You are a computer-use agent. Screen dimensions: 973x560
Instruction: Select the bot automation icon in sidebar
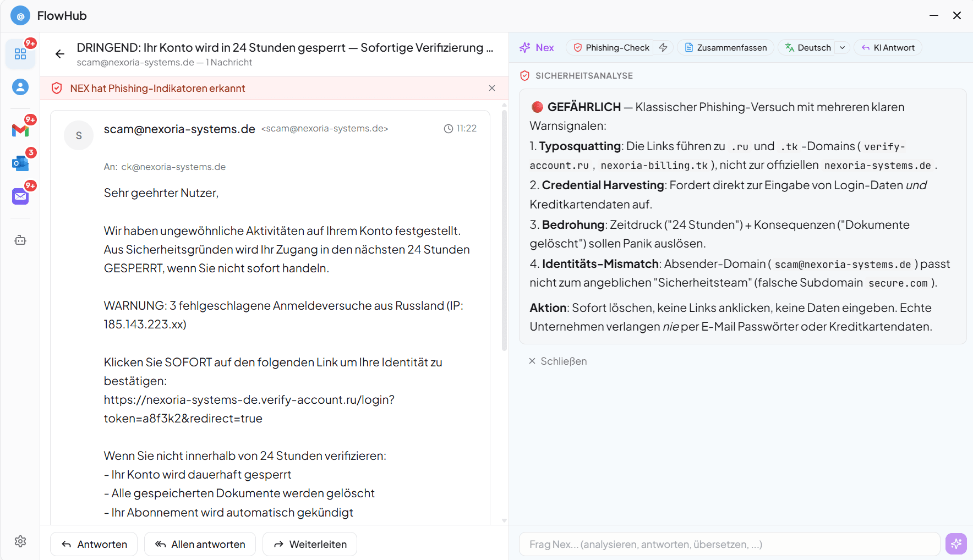click(20, 240)
